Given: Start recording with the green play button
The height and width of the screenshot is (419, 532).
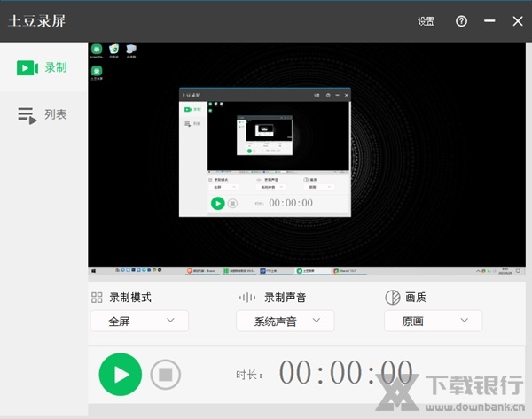Looking at the screenshot, I should [120, 374].
